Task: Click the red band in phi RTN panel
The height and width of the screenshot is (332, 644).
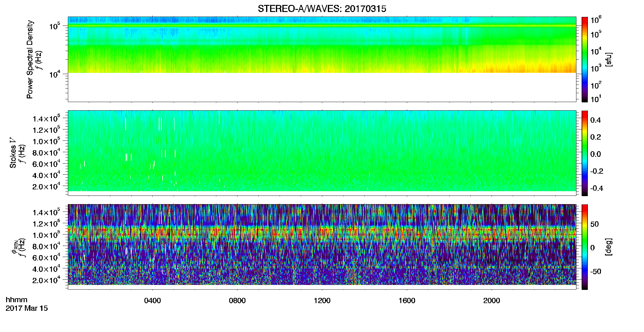Action: [322, 233]
